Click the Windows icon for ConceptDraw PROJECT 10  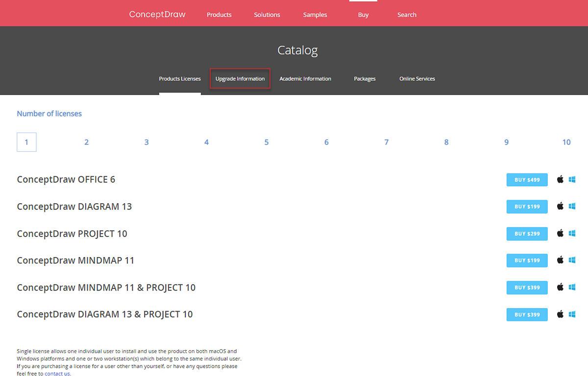pos(572,234)
